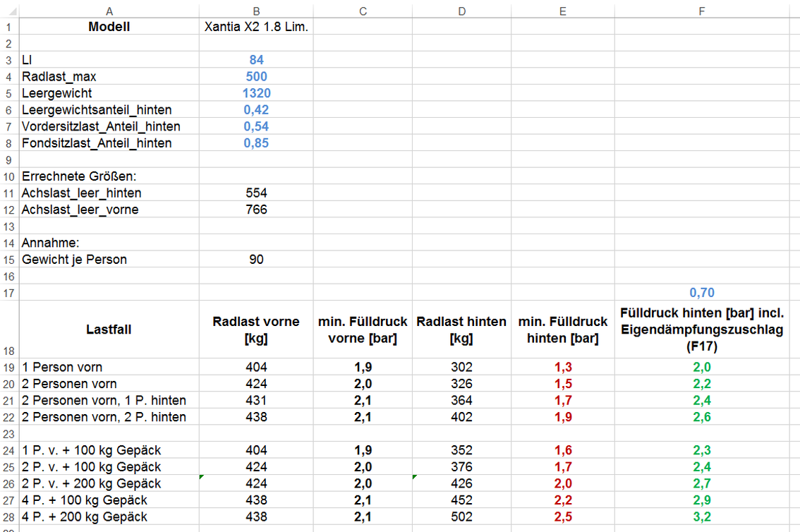800x532 pixels.
Task: Select '2 Personen vorn, 1 P. hinten'
Action: (109, 400)
